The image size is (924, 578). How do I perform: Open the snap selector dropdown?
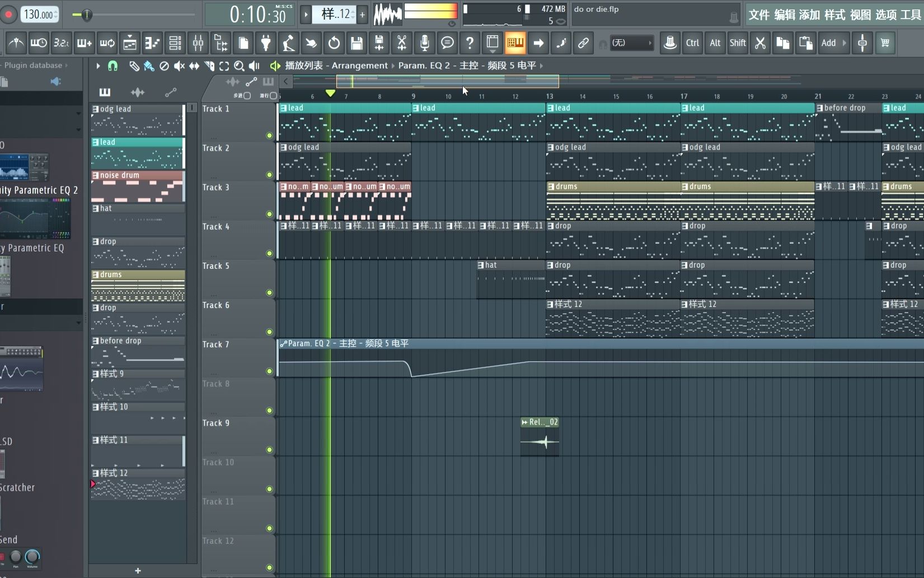(631, 43)
